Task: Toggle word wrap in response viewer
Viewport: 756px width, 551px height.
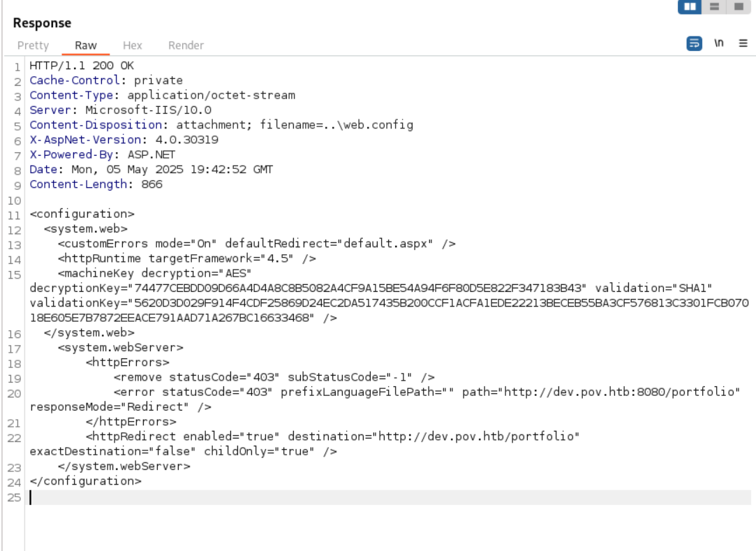Action: 695,44
